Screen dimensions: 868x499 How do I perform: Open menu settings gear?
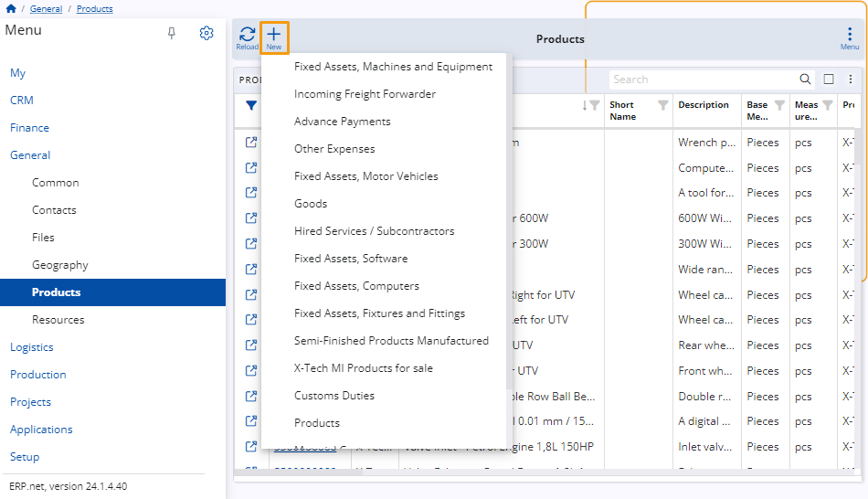(x=206, y=33)
